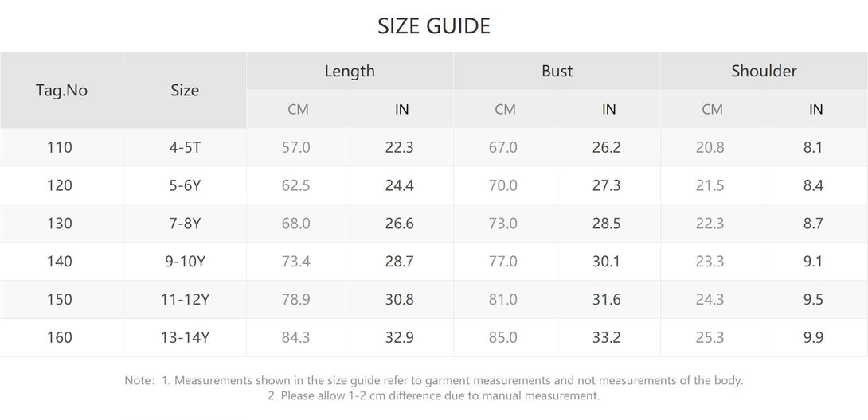868x420 pixels.
Task: Select tag number 130 cell
Action: pos(60,224)
